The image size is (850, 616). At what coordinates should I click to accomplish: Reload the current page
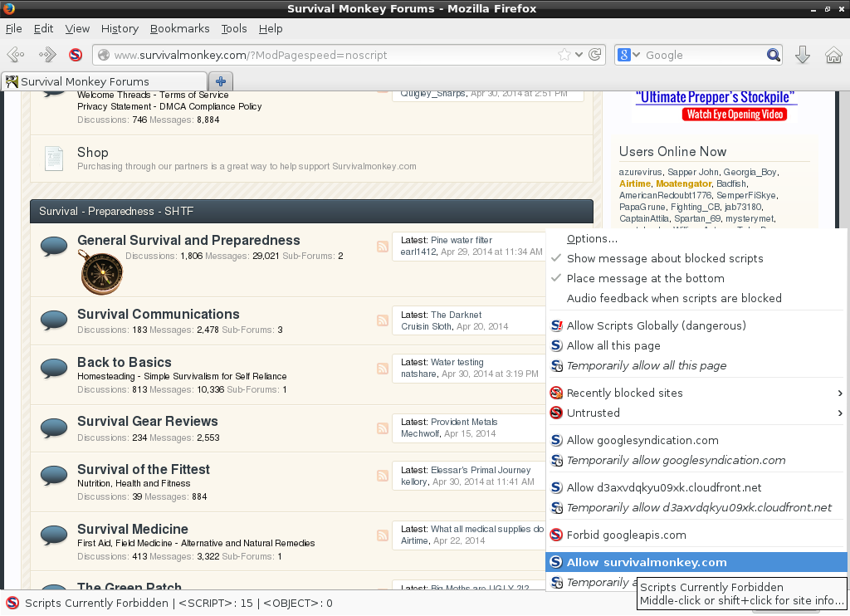coord(595,55)
